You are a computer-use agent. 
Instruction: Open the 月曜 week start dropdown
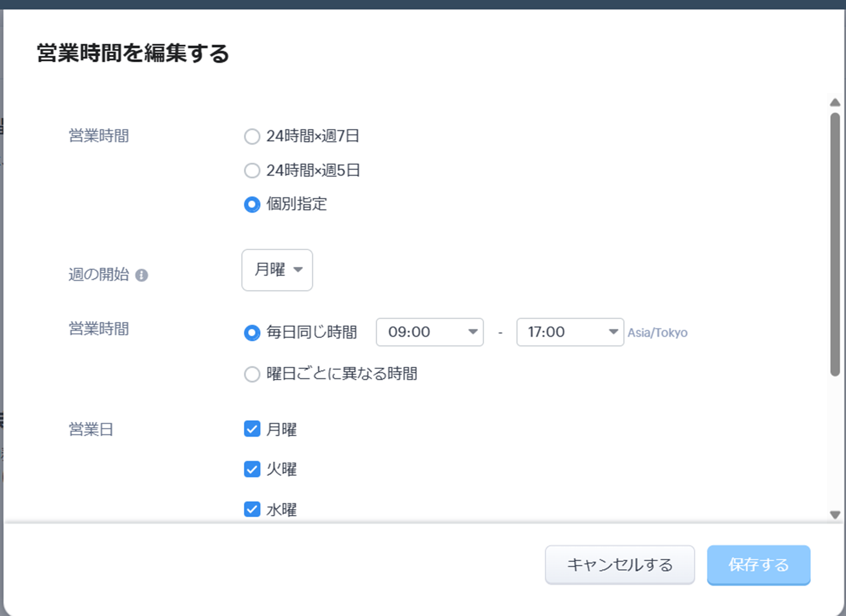(x=277, y=270)
